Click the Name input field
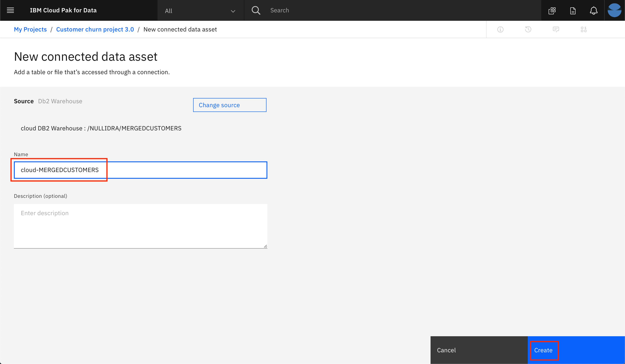The width and height of the screenshot is (625, 364). [x=140, y=169]
